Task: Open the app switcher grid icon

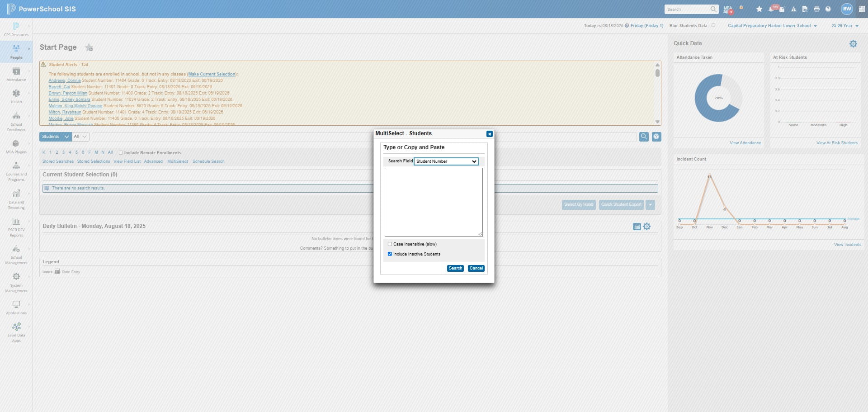Action: click(x=862, y=9)
